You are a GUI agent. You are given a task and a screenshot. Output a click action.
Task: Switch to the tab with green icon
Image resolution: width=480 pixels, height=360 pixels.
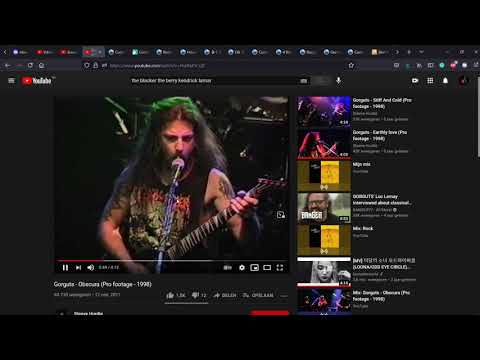click(x=140, y=52)
